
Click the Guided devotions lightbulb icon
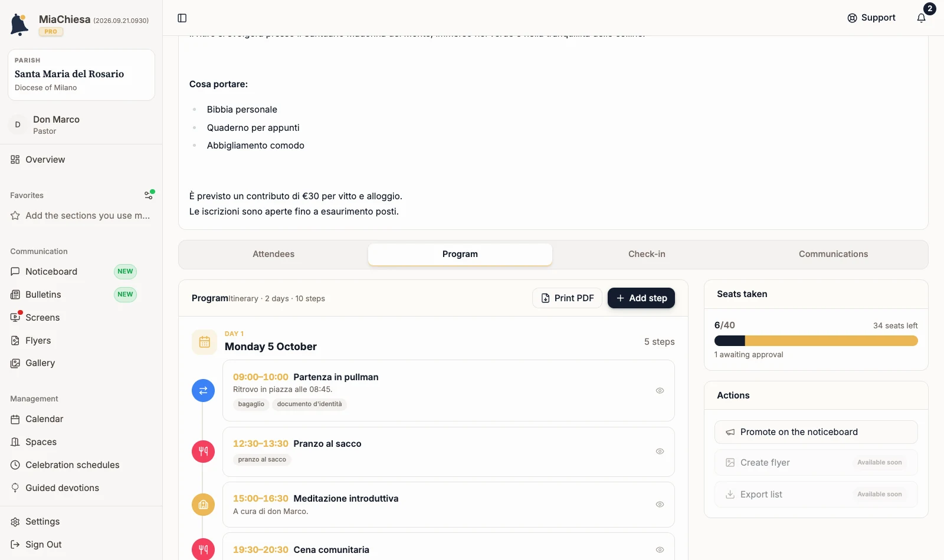tap(15, 488)
